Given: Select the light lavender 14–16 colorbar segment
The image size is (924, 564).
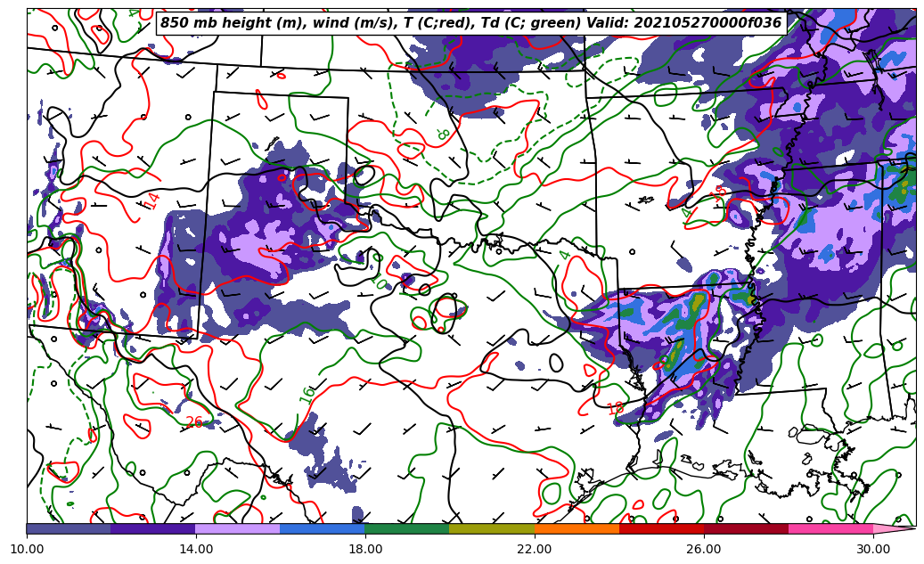Looking at the screenshot, I should click(238, 528).
